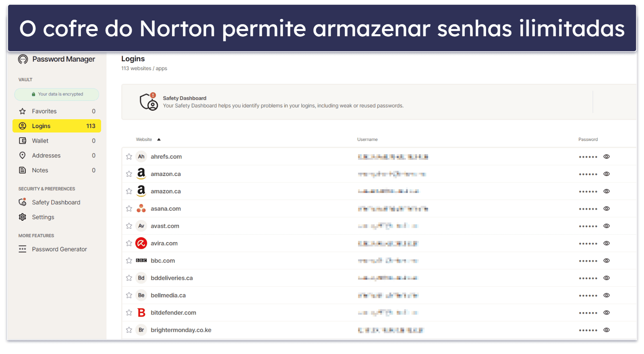Viewport: 644px width, 354px height.
Task: Click the Password column header
Action: (x=588, y=139)
